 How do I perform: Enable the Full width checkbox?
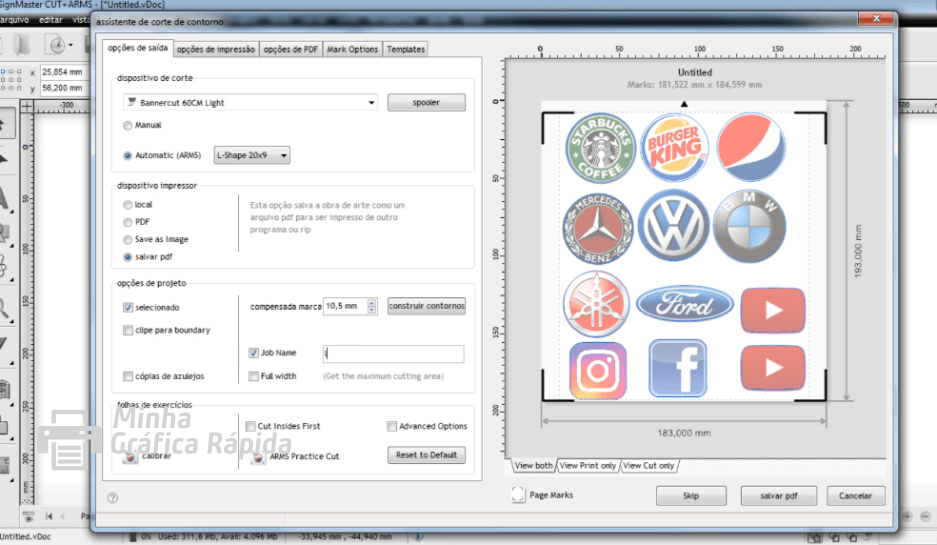point(253,376)
